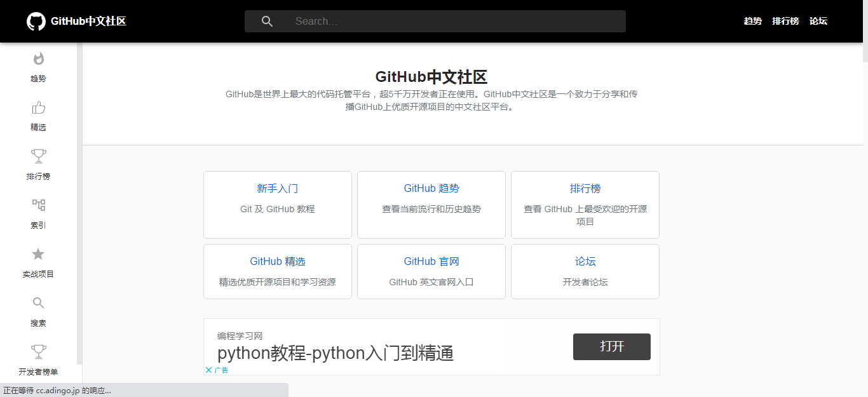Screen dimensions: 868x397
Task: Click the GitHub中文社区 header title text
Action: [88, 21]
